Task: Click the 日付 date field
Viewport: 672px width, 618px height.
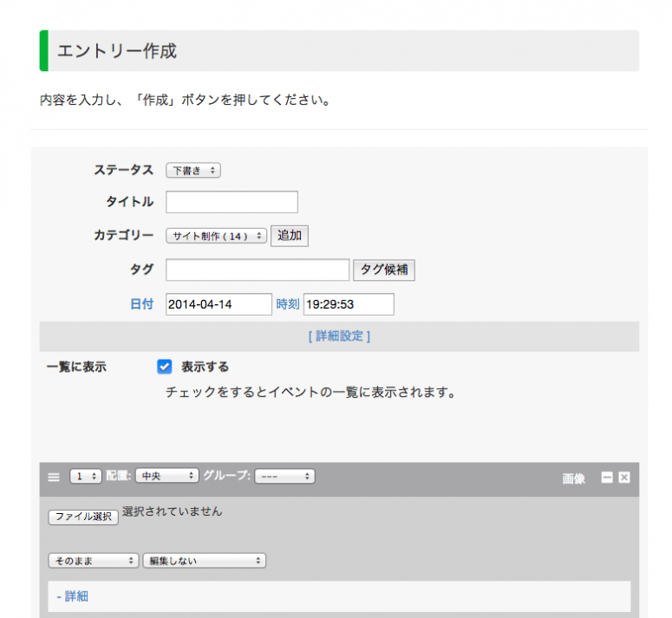Action: [219, 304]
